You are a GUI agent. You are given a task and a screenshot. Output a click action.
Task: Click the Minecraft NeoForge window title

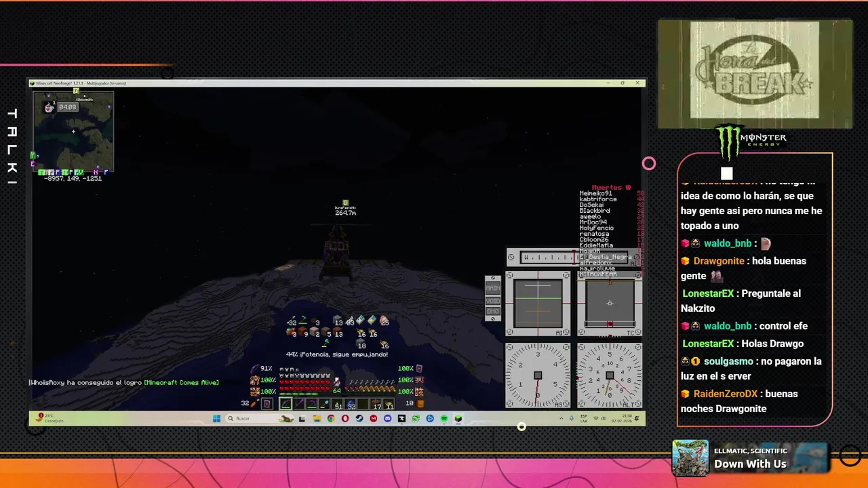[81, 83]
